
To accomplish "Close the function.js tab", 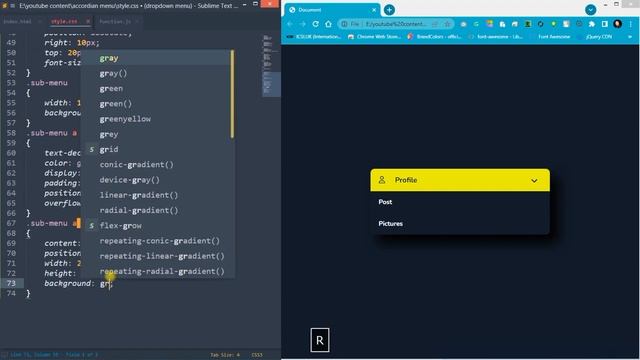I will [x=137, y=21].
